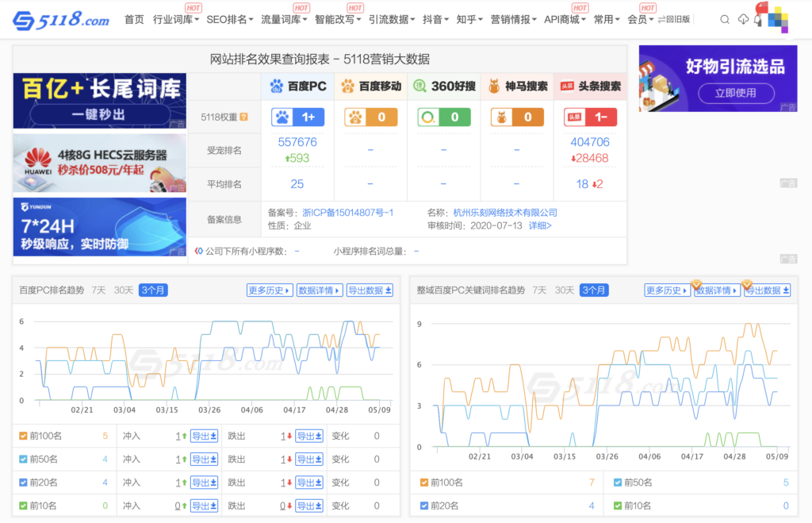Viewport: 812px width, 523px height.
Task: Switch 整域 keyword chart to 30天
Action: tap(565, 290)
